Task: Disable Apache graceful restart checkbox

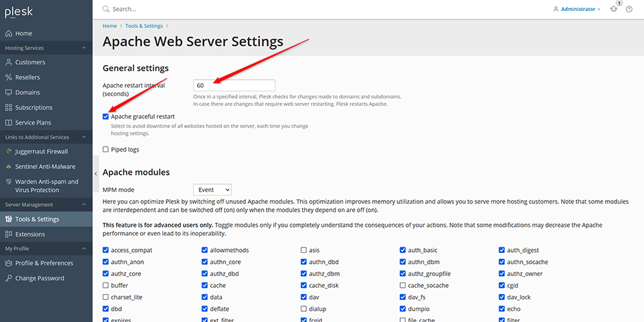Action: (x=106, y=116)
